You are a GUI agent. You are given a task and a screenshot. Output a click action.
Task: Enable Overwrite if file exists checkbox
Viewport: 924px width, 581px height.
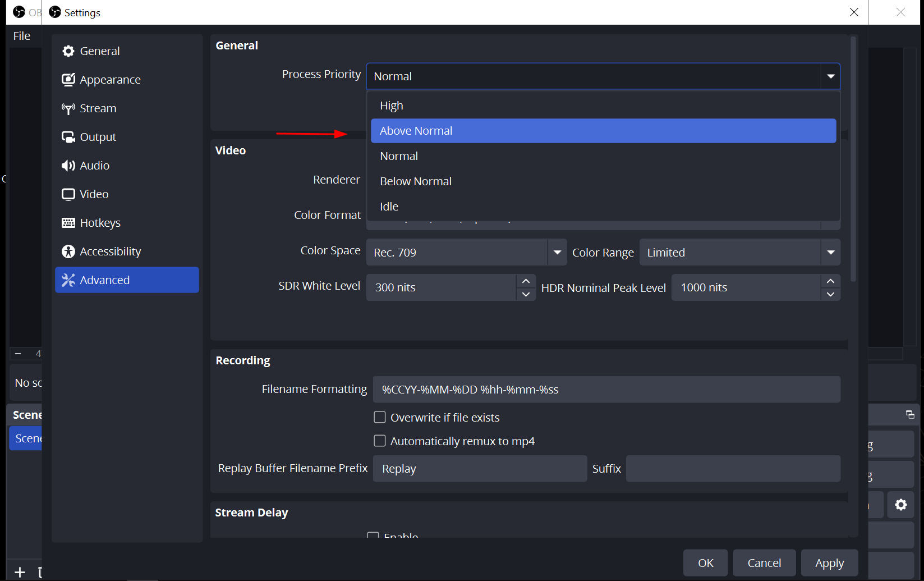380,417
